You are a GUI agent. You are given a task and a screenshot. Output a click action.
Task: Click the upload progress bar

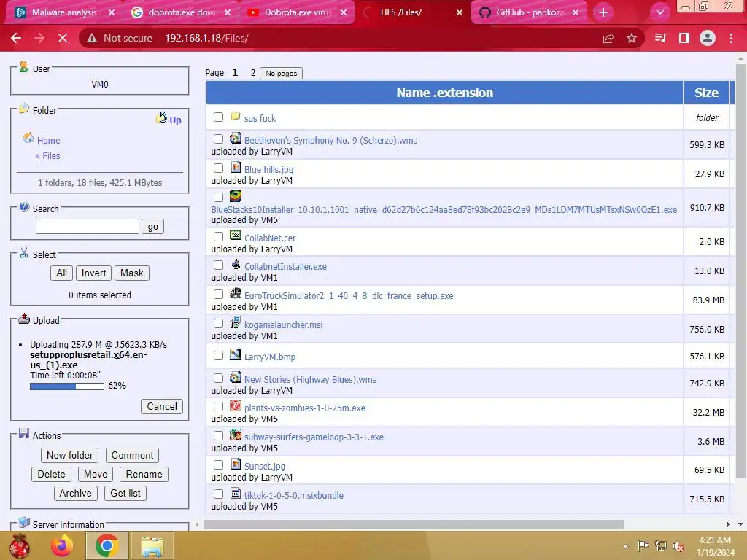tap(66, 386)
